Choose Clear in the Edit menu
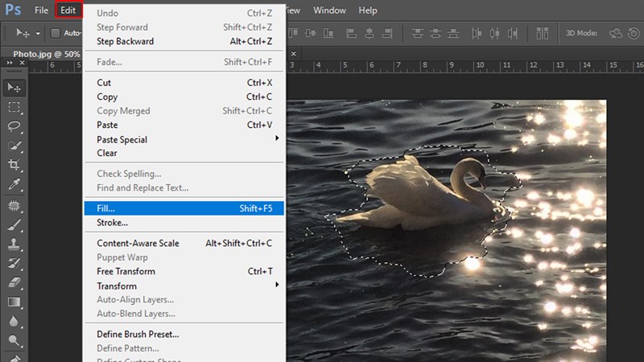The image size is (644, 362). point(184,153)
